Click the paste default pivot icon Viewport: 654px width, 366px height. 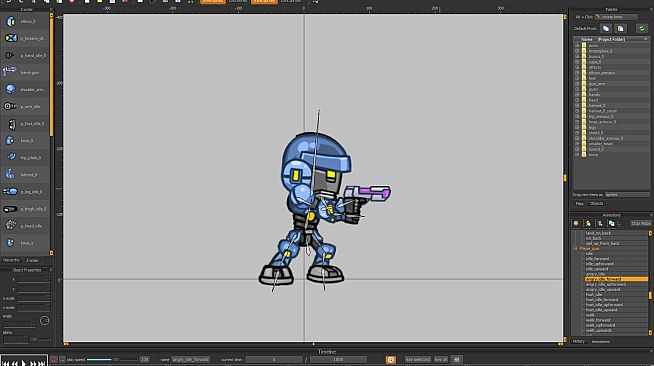[620, 28]
